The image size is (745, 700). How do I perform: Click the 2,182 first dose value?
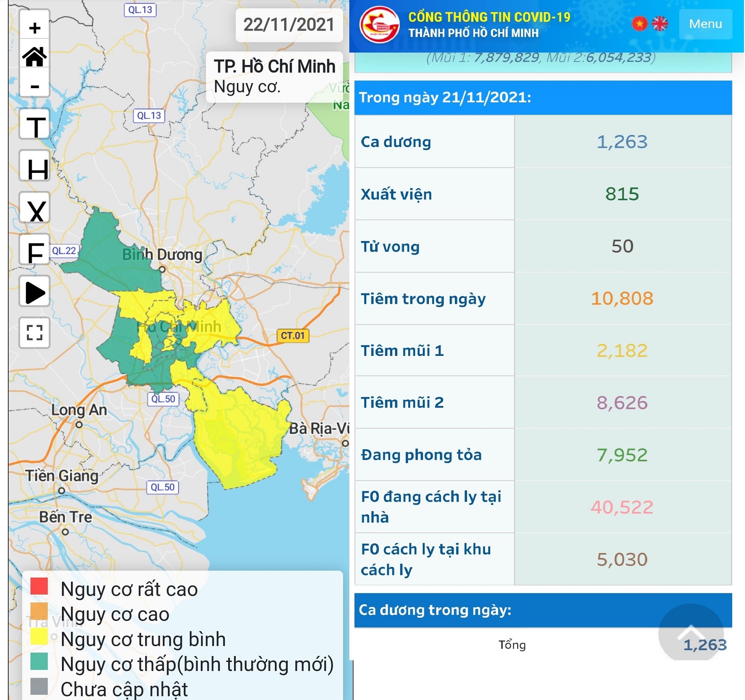[x=622, y=350]
